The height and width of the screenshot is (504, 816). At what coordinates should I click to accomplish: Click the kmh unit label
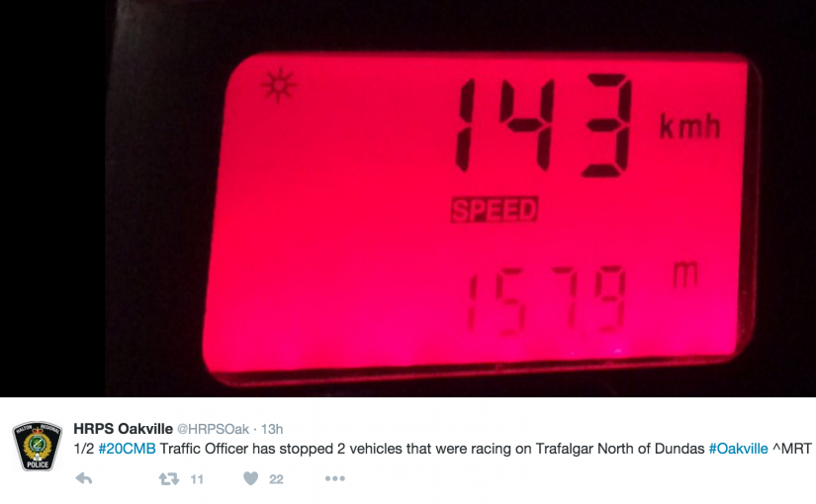(x=690, y=126)
